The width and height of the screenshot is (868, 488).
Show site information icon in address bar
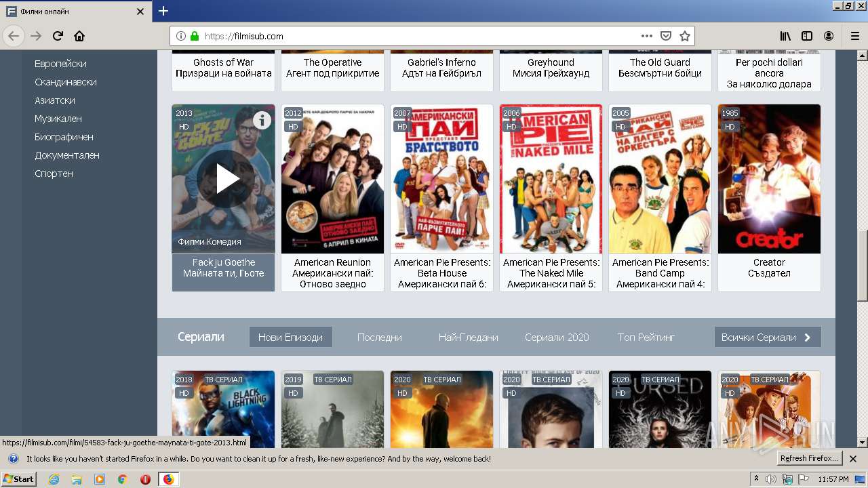pos(181,36)
